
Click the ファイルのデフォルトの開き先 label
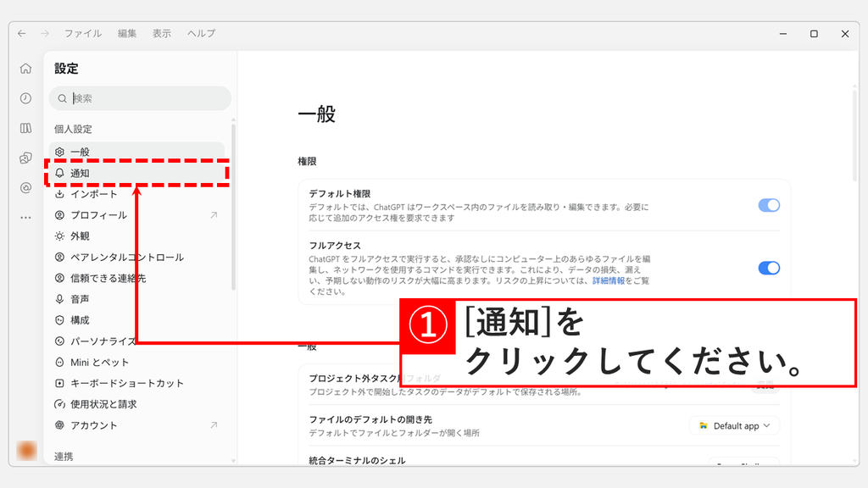pos(370,420)
